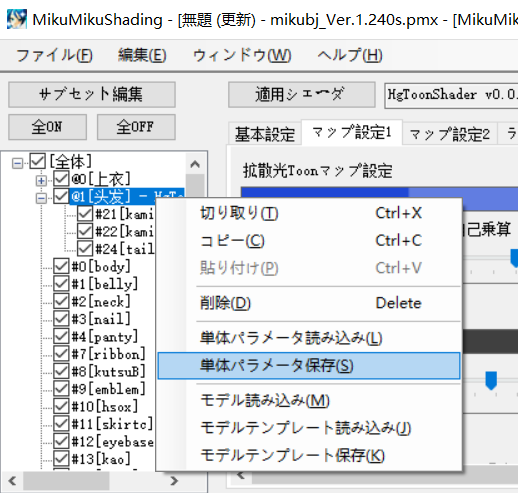This screenshot has width=518, height=493.
Task: Collapse the @1[头发] tree node
Action: point(41,198)
